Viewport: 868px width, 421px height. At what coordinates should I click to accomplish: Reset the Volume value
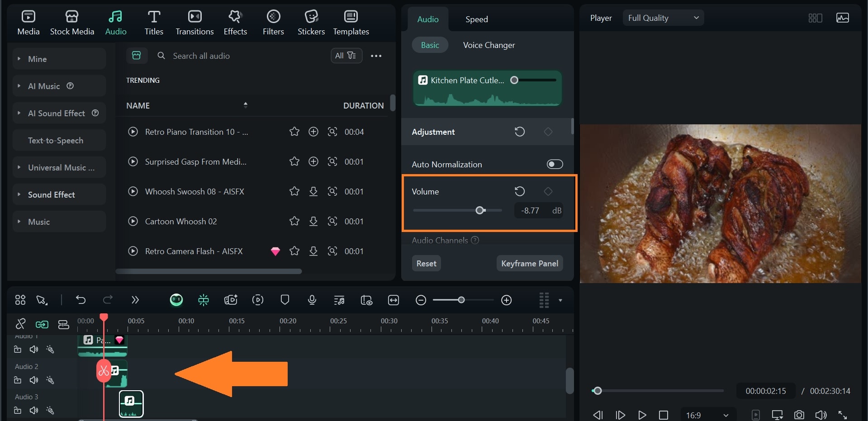click(x=520, y=191)
